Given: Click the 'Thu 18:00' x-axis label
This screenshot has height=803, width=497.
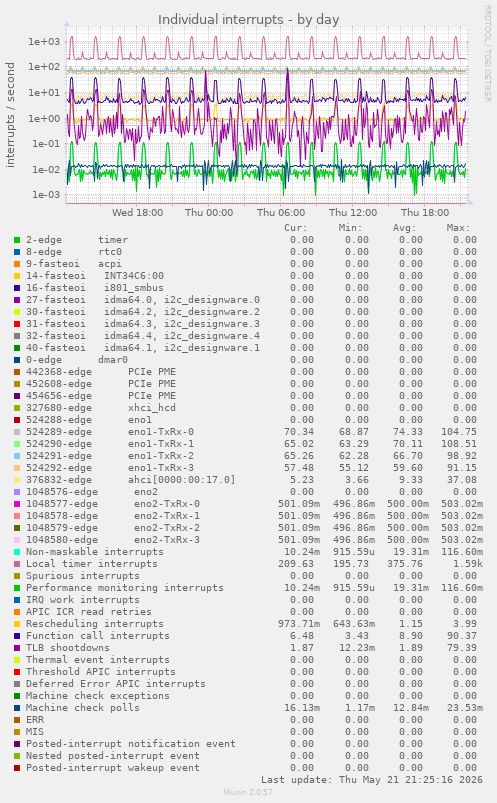Looking at the screenshot, I should click(x=425, y=213).
